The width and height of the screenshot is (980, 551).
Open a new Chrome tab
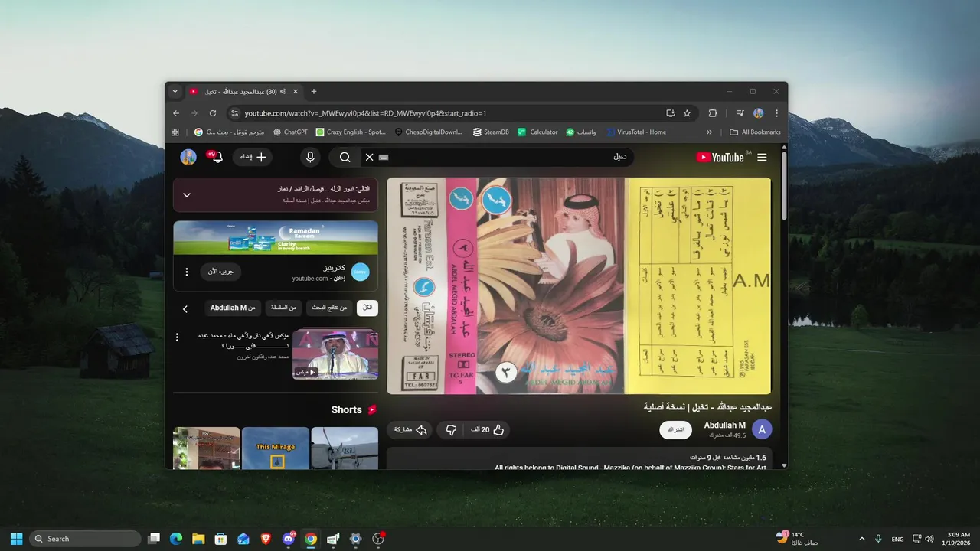click(314, 91)
